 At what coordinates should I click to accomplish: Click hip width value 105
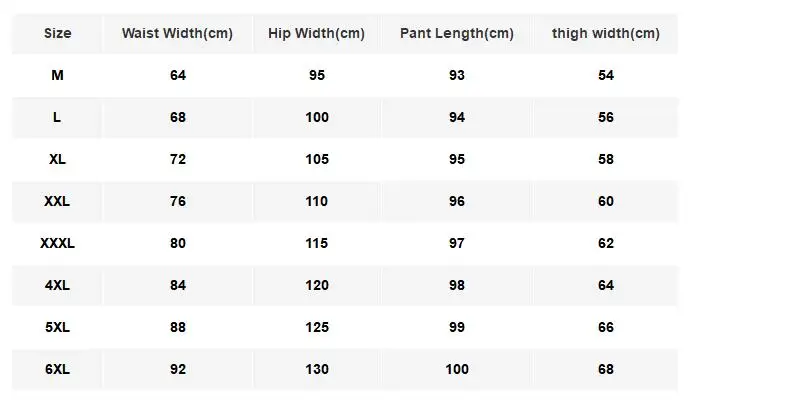click(316, 159)
